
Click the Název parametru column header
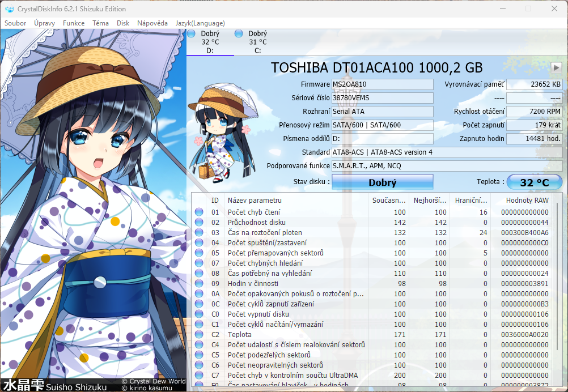296,200
